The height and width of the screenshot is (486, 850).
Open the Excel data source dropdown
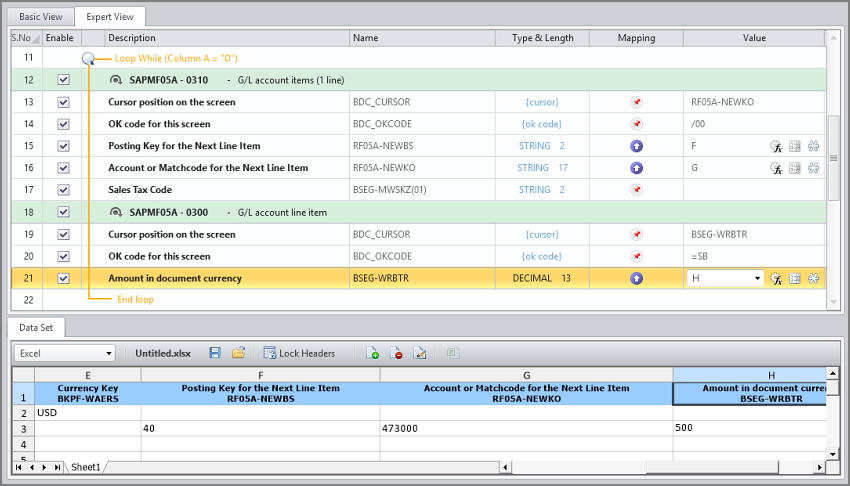pos(108,353)
